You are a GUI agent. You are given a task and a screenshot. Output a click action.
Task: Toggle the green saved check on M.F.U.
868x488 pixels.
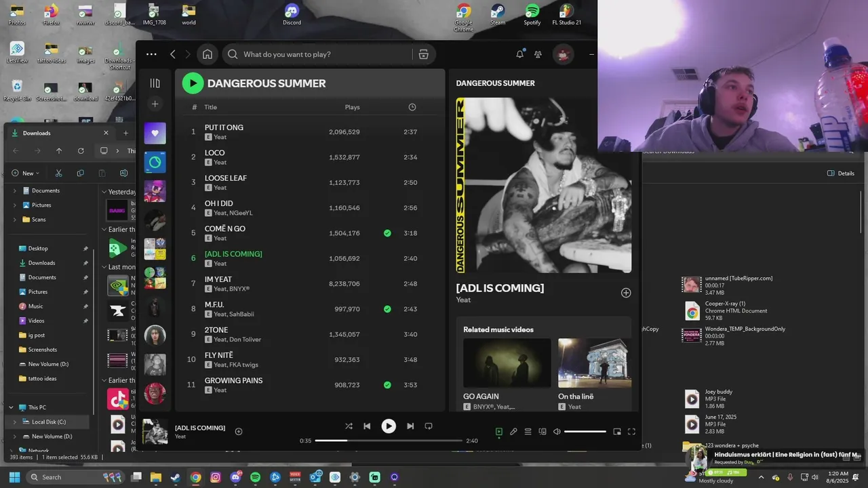click(387, 309)
